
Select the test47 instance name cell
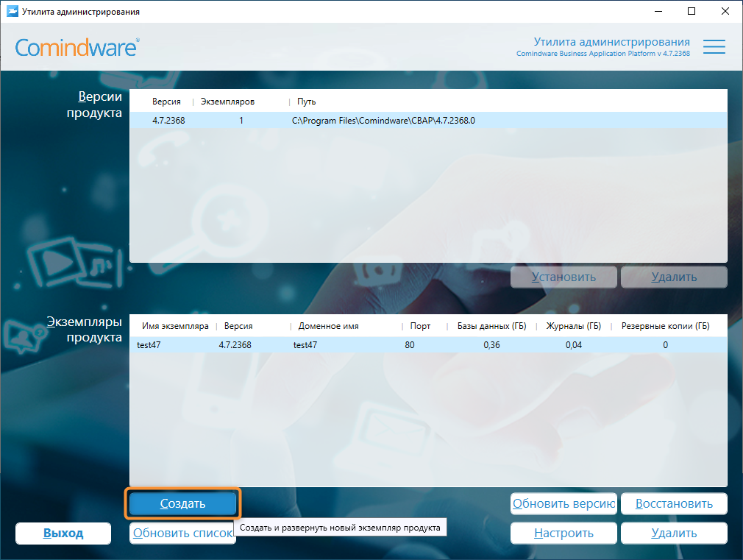[149, 345]
